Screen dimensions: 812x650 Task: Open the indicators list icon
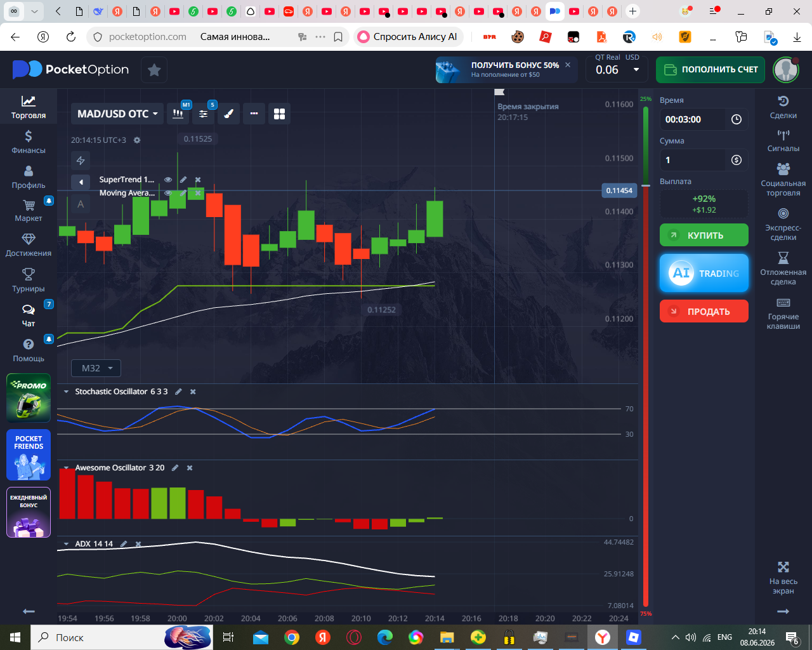point(203,114)
